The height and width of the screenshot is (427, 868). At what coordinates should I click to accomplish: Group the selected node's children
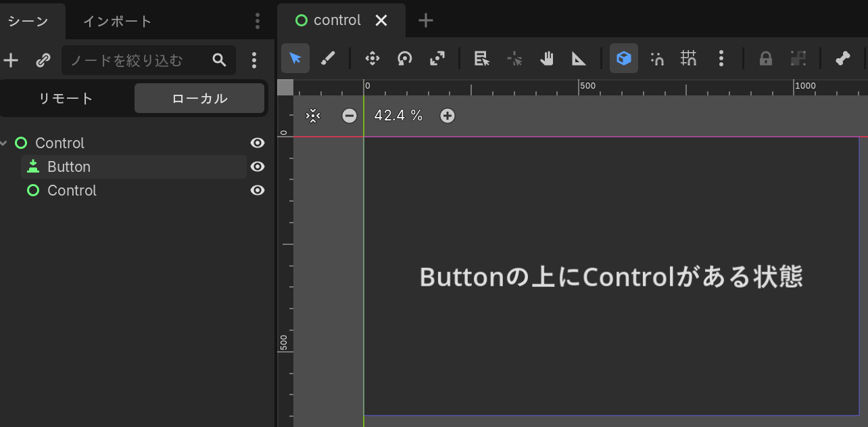pyautogui.click(x=798, y=58)
